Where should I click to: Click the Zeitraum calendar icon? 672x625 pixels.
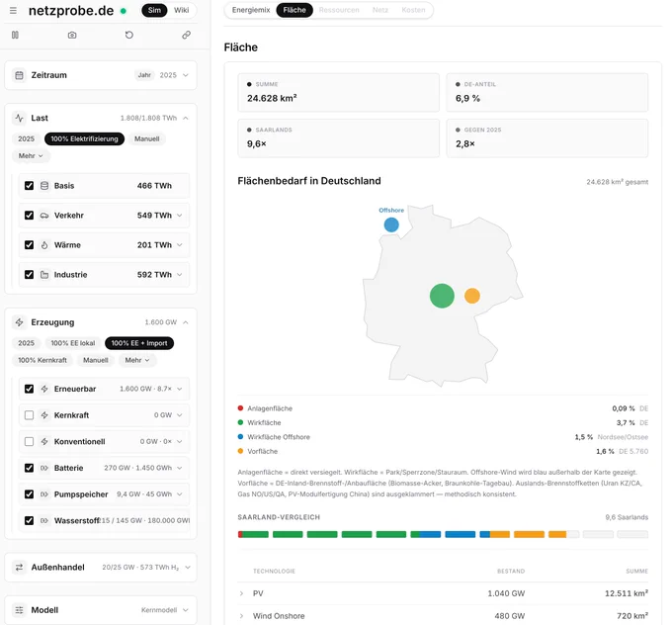20,75
